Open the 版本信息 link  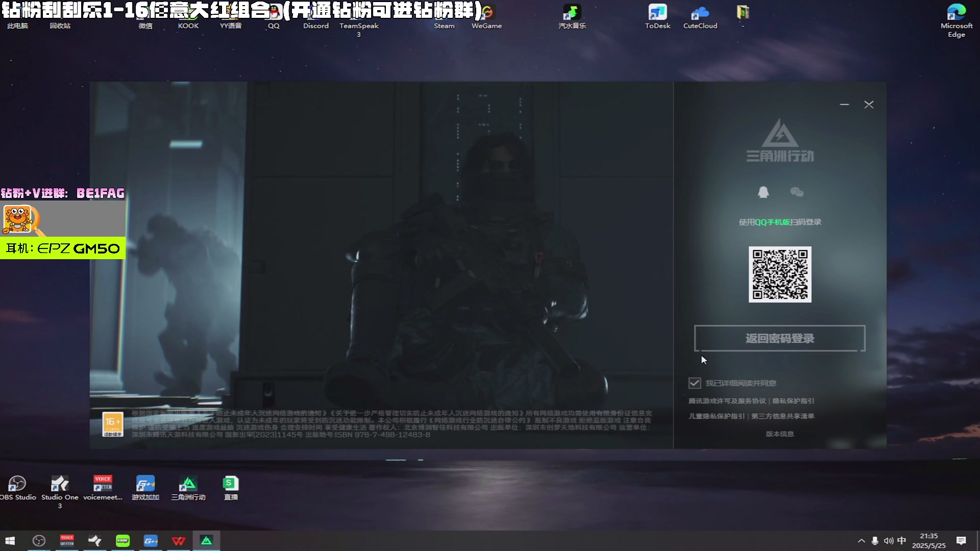[779, 434]
